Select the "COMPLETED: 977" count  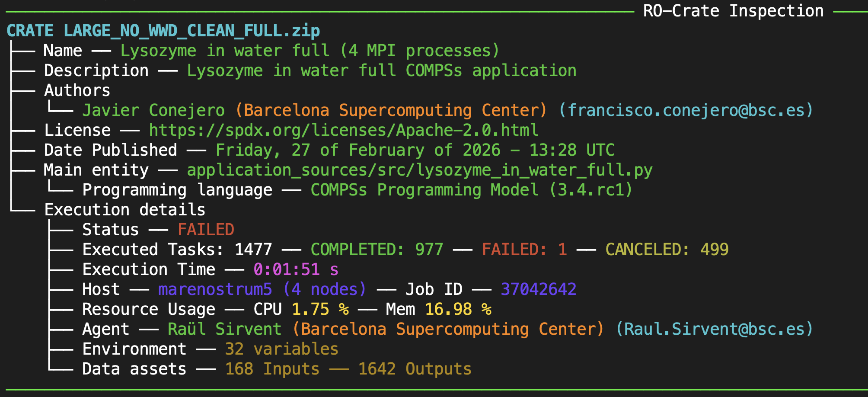377,250
